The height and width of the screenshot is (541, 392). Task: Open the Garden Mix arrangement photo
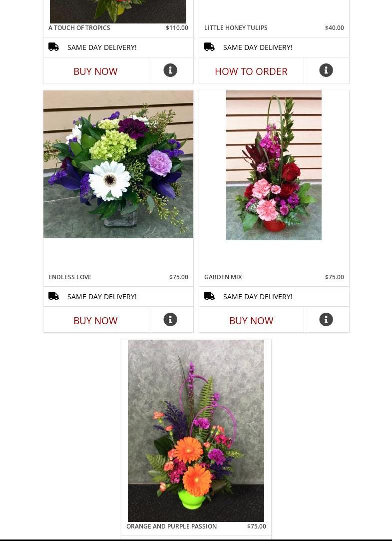tap(274, 165)
